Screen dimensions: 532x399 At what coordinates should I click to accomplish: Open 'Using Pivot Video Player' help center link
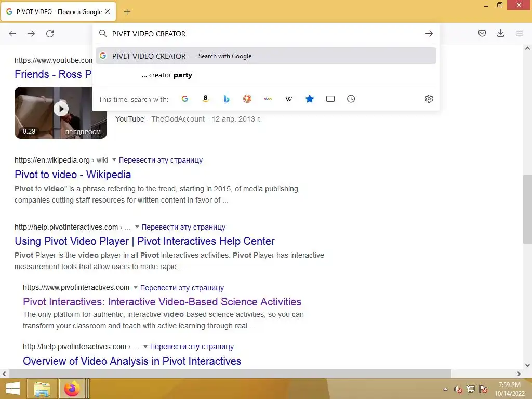point(144,241)
